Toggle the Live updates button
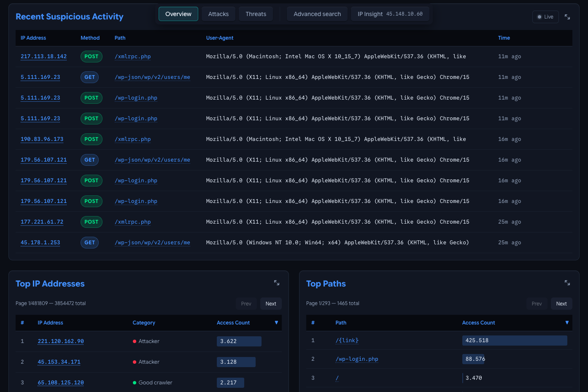The height and width of the screenshot is (392, 588). (x=545, y=17)
